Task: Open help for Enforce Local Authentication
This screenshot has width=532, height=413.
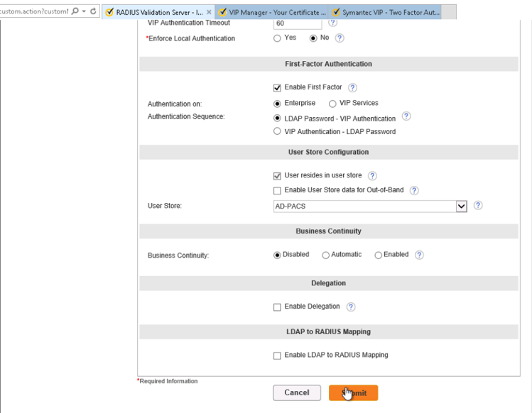Action: [x=340, y=38]
